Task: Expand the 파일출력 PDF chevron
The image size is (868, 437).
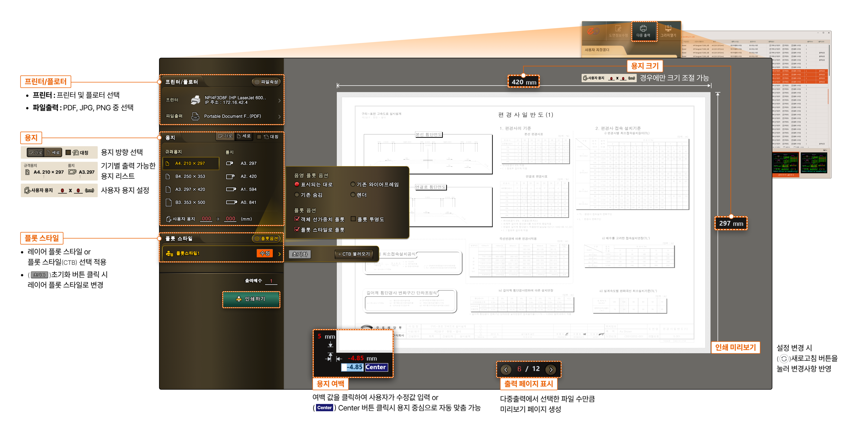Action: click(x=279, y=117)
